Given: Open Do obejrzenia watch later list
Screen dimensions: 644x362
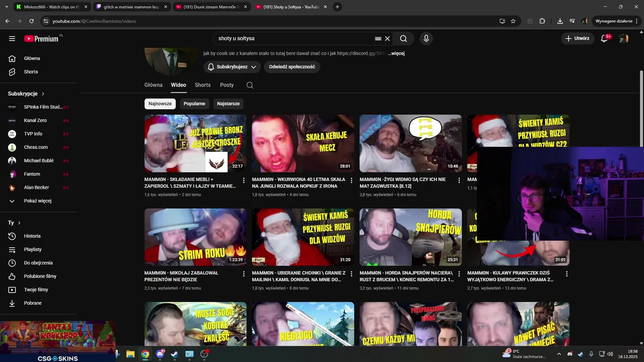Looking at the screenshot, I should click(39, 263).
